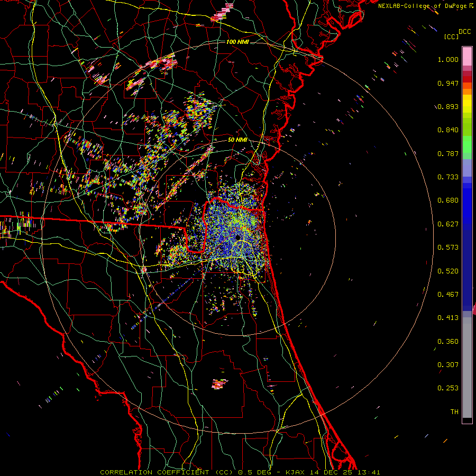Click the 0.253 value on color scale
The image size is (476, 476).
pos(448,388)
